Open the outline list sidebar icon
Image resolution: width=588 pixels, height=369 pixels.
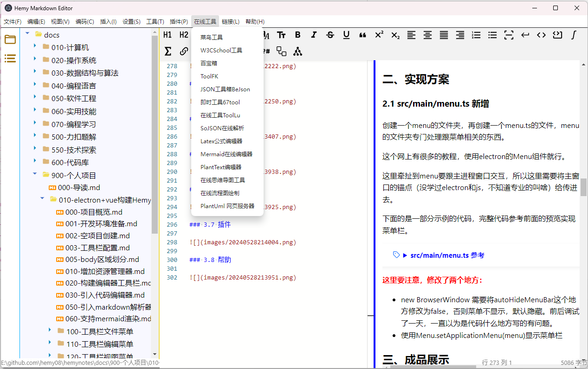pyautogui.click(x=10, y=58)
